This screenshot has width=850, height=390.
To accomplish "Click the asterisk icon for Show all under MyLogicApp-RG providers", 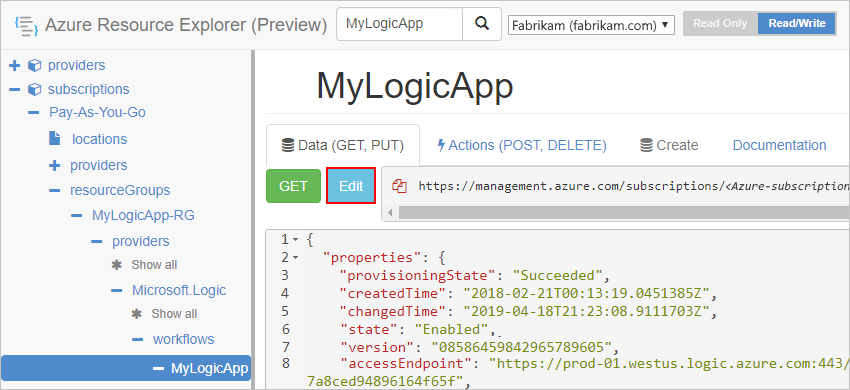I will tap(117, 265).
